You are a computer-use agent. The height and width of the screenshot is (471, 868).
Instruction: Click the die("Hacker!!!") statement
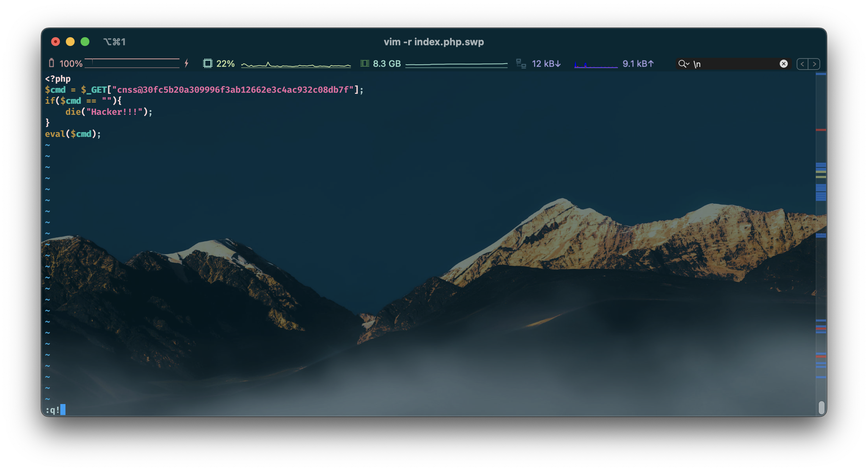pos(109,112)
